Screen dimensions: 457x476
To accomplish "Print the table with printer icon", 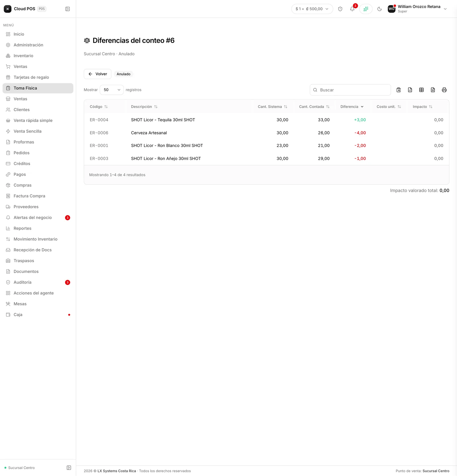I will point(444,90).
